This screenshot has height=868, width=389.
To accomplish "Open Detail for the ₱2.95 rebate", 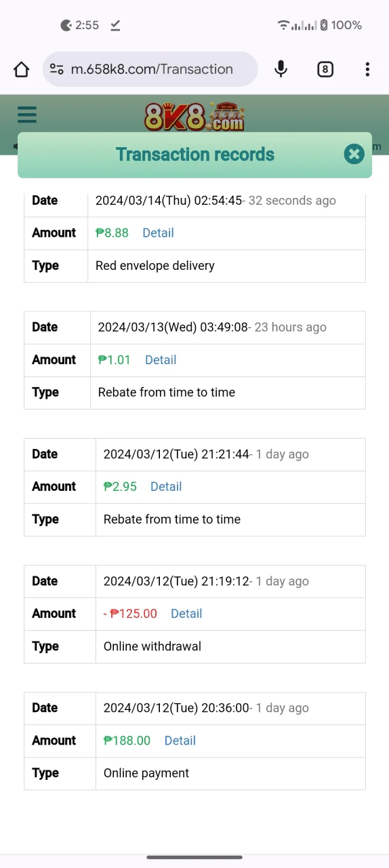I will [x=166, y=487].
